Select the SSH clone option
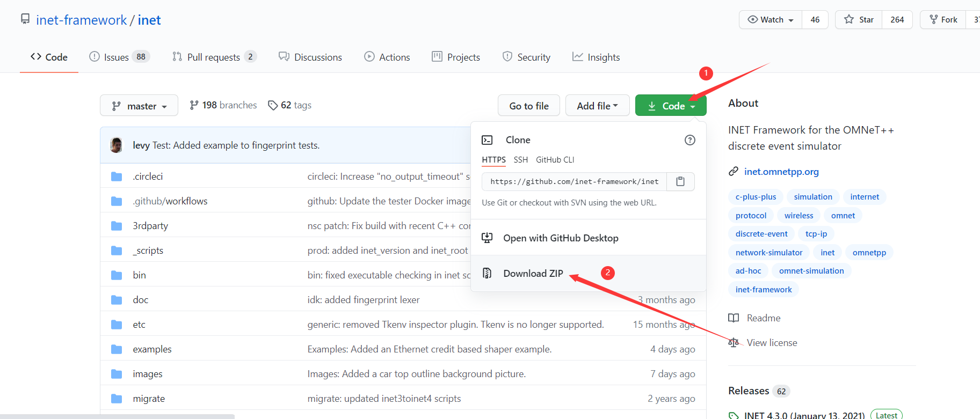This screenshot has height=419, width=980. [521, 160]
